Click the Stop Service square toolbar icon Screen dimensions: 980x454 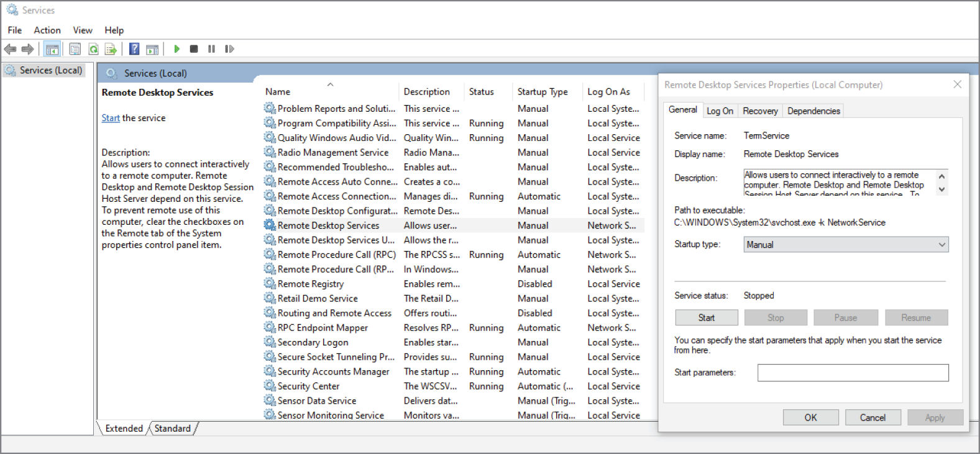[x=194, y=49]
